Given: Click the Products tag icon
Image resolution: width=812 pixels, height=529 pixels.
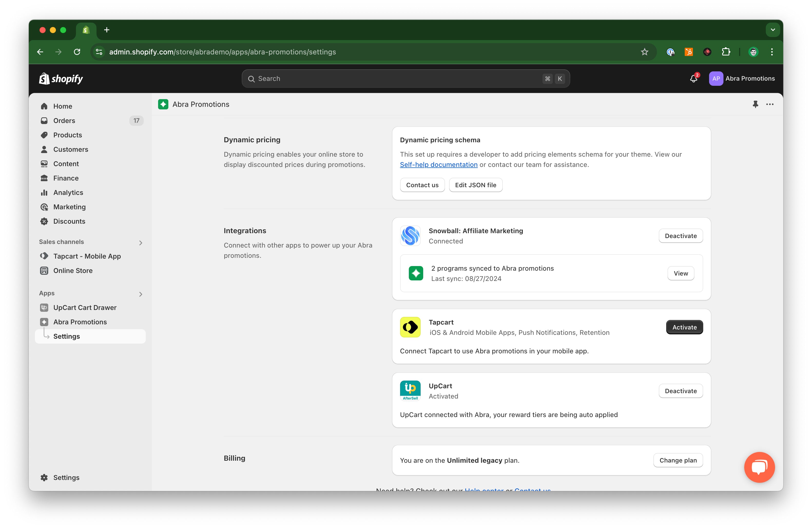Looking at the screenshot, I should 44,135.
